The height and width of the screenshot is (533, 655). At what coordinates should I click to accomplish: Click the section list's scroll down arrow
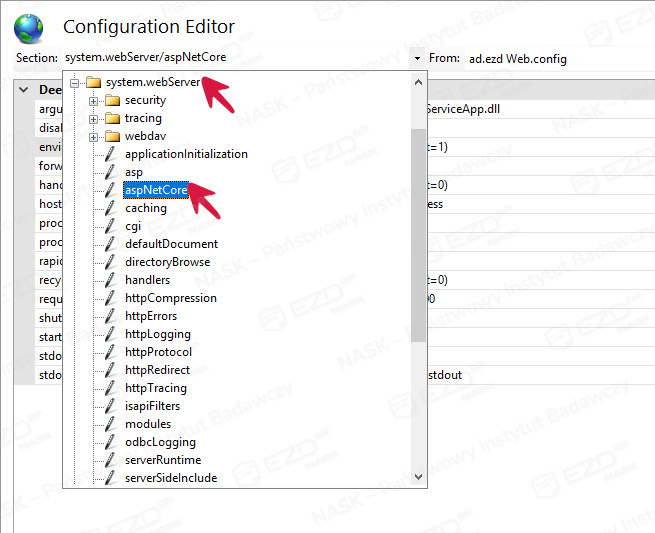(418, 477)
